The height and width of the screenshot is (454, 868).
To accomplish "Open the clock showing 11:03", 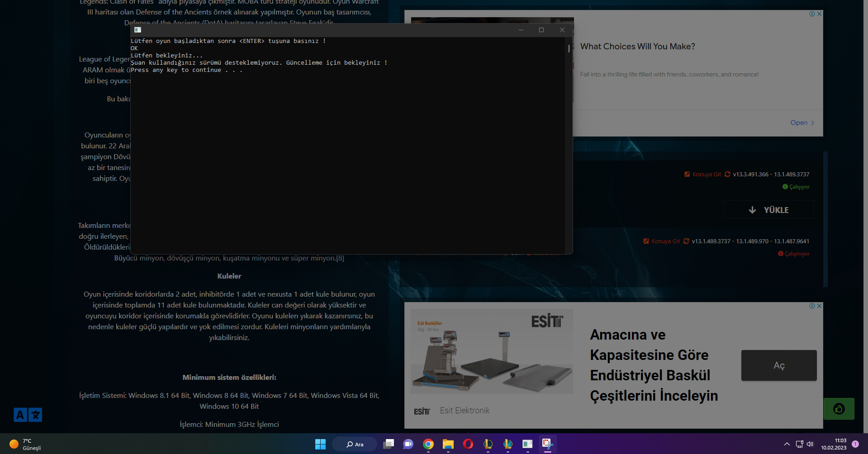I will tap(834, 444).
